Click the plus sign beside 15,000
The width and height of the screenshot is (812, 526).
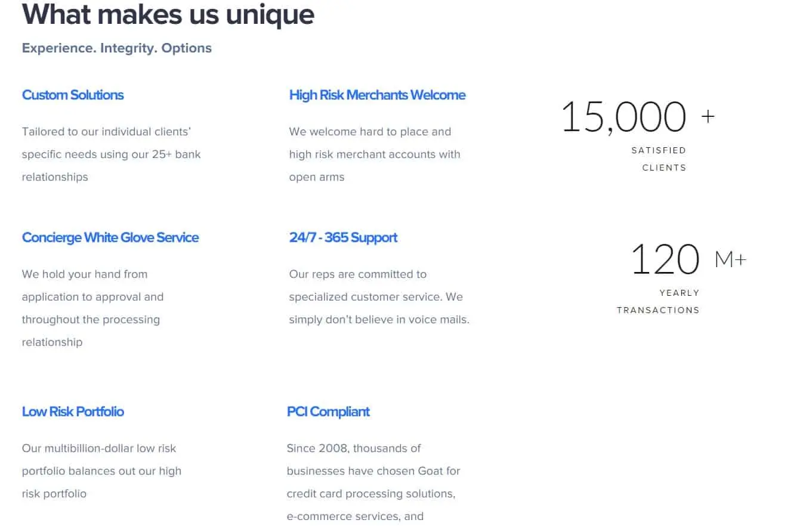(708, 116)
